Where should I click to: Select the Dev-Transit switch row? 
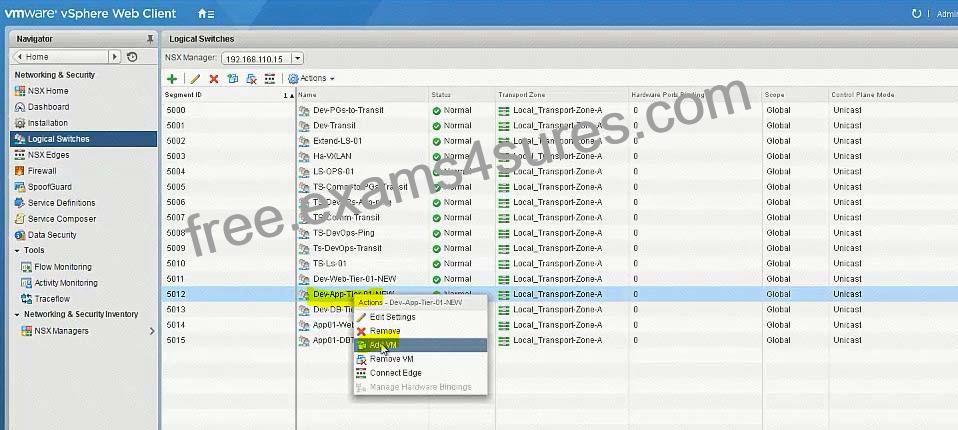coord(560,126)
